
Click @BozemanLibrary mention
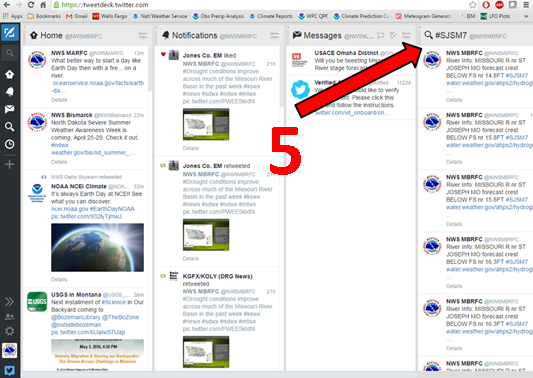pos(76,317)
